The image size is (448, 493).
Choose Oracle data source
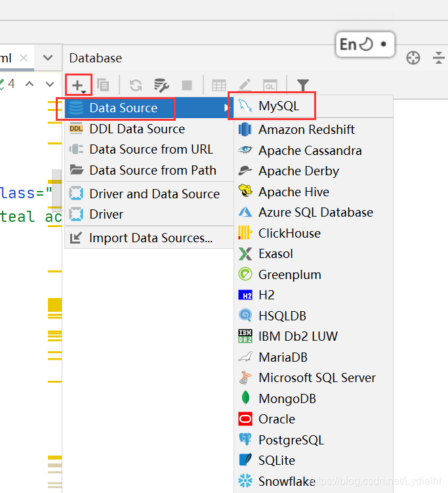pos(314,419)
